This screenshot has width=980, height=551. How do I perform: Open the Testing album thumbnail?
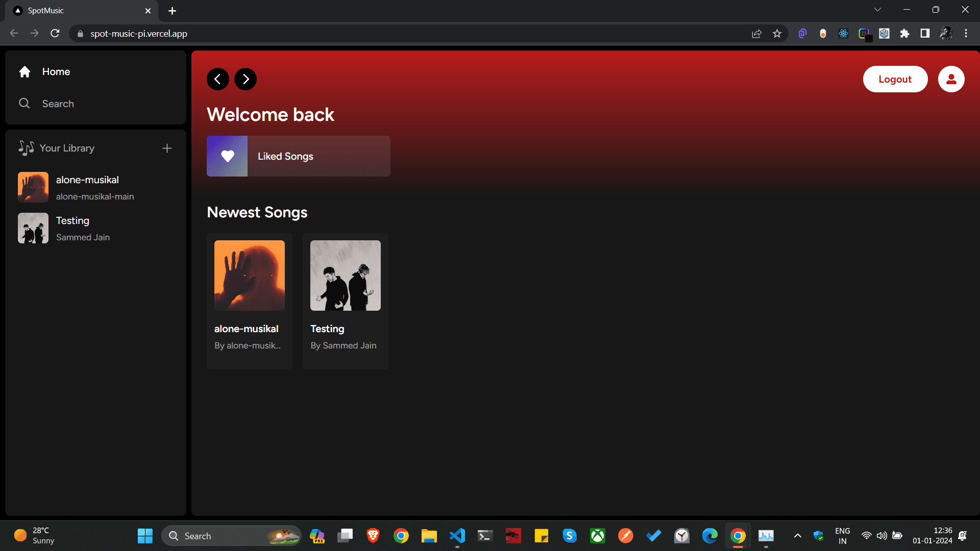click(x=345, y=275)
